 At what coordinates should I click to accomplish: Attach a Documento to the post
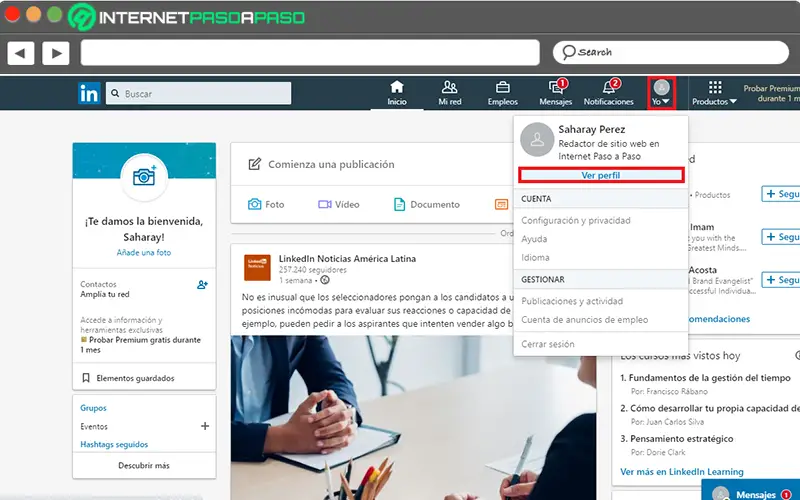427,205
